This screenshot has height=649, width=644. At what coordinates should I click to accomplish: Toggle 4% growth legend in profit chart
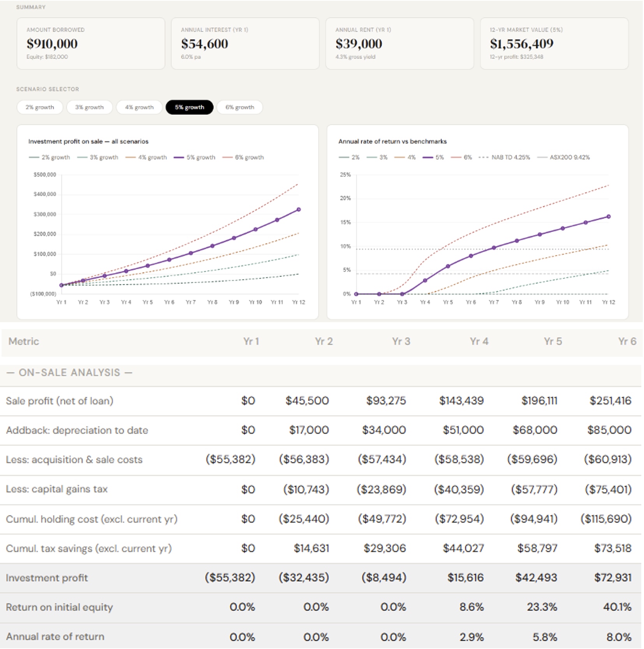(x=146, y=158)
